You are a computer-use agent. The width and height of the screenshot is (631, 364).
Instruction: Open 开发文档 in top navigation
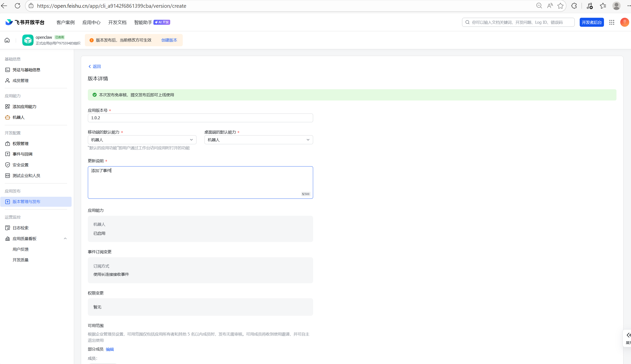(117, 22)
